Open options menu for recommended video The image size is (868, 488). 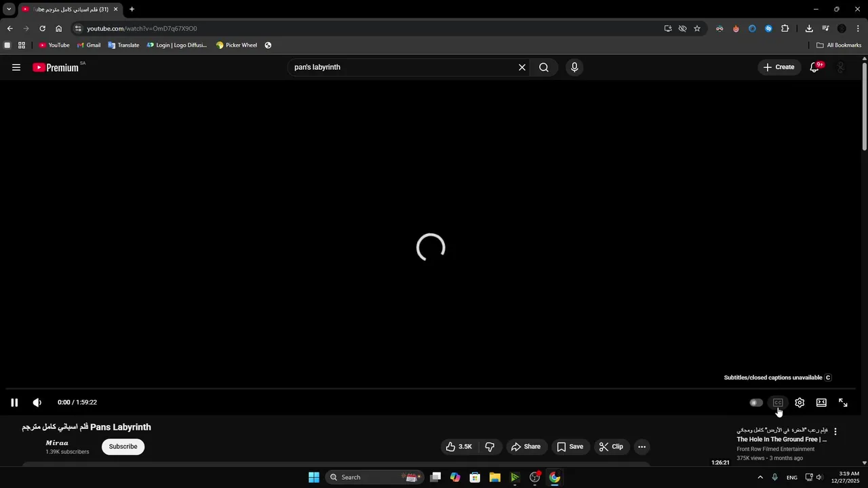pyautogui.click(x=835, y=432)
